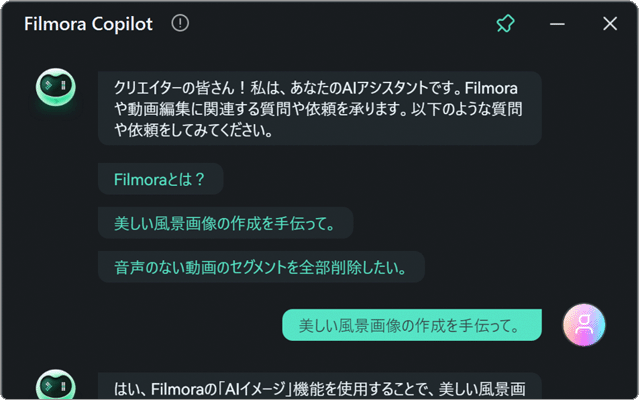Click empty chat area right of 'Filmoraとは？'
639x400 pixels.
pyautogui.click(x=400, y=180)
